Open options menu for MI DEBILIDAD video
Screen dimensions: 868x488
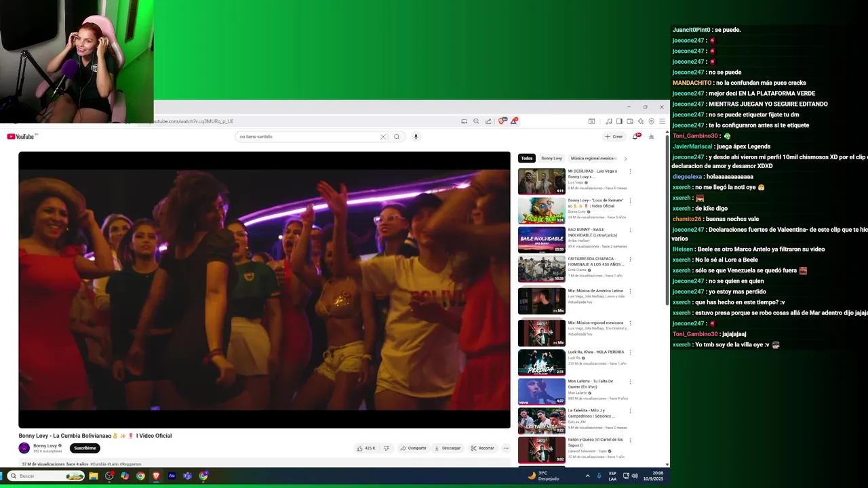coord(630,171)
